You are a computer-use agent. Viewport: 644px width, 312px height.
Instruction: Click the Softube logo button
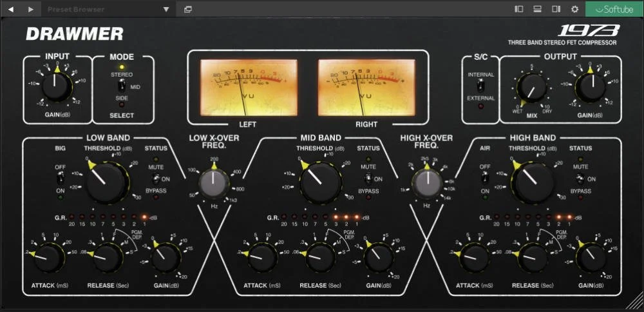pos(614,9)
